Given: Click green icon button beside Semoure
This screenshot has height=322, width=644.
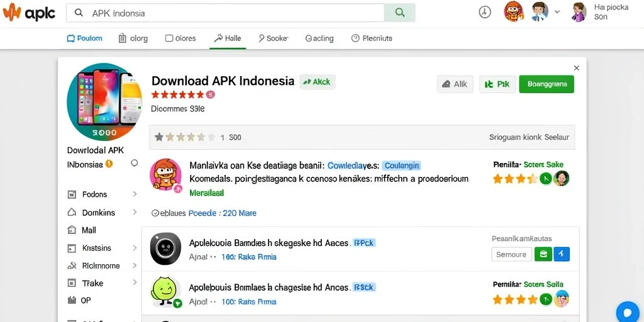Looking at the screenshot, I should click(x=543, y=254).
